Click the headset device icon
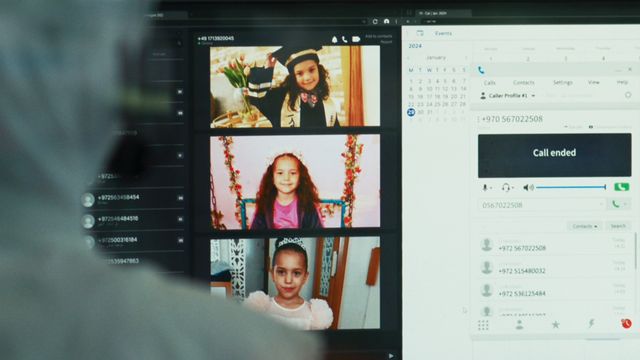This screenshot has height=360, width=640. (x=506, y=187)
